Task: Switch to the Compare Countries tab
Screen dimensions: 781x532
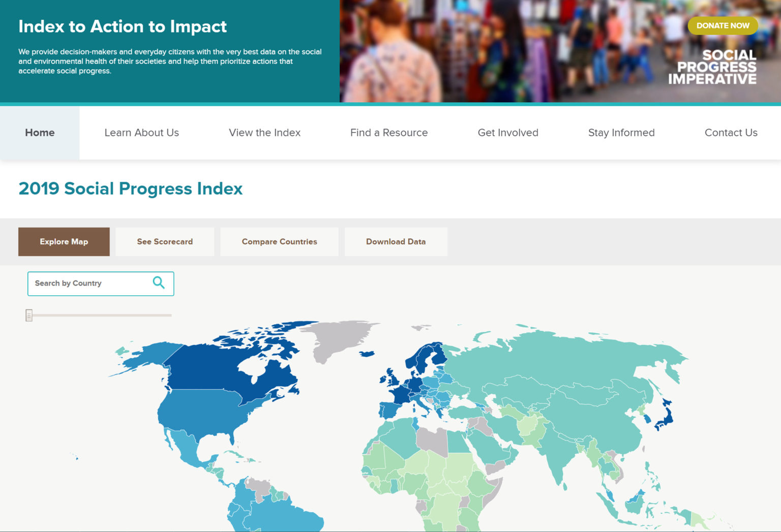Action: 279,241
